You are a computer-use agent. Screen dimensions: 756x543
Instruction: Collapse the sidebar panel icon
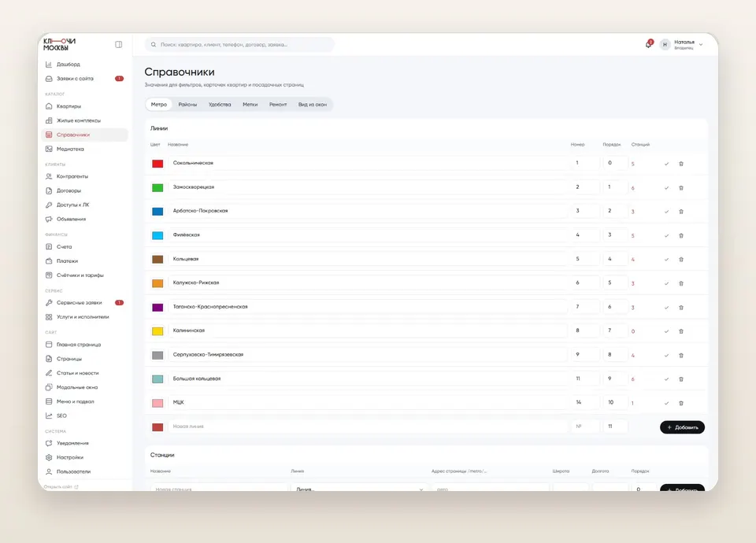[119, 44]
